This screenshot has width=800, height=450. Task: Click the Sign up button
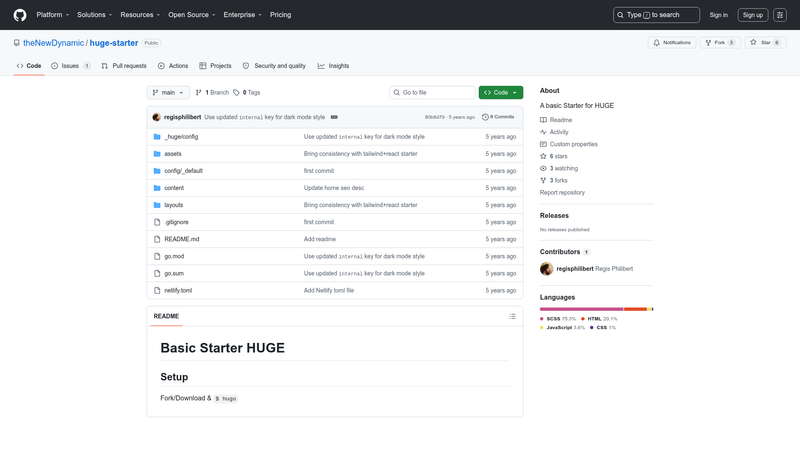click(x=753, y=15)
